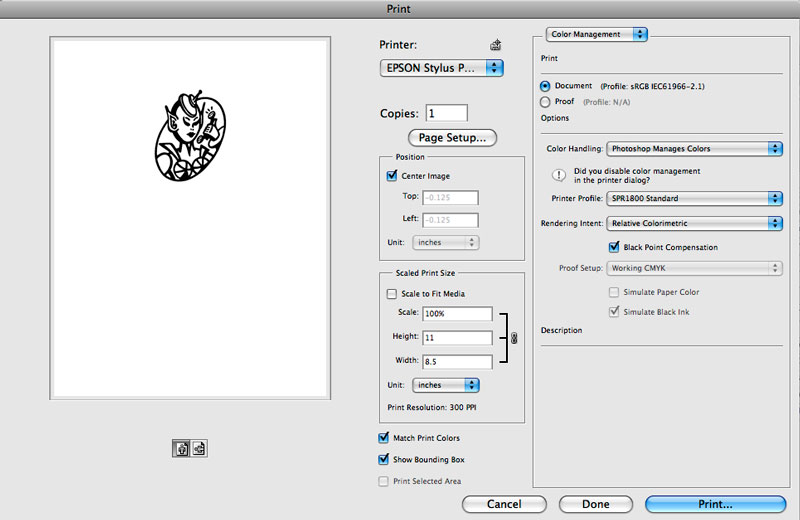Toggle the chain link constrain proportions icon

coord(514,338)
